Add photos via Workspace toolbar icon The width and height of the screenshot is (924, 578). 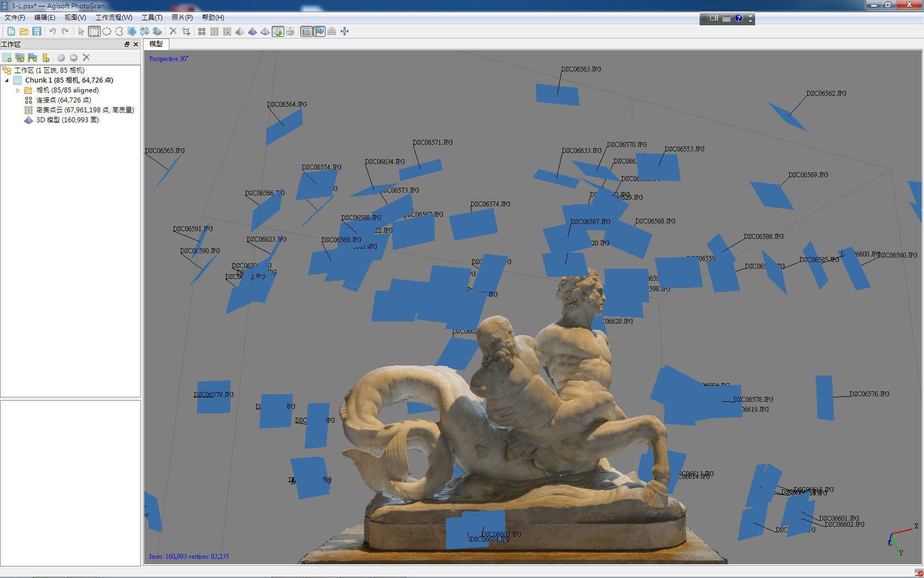[20, 57]
